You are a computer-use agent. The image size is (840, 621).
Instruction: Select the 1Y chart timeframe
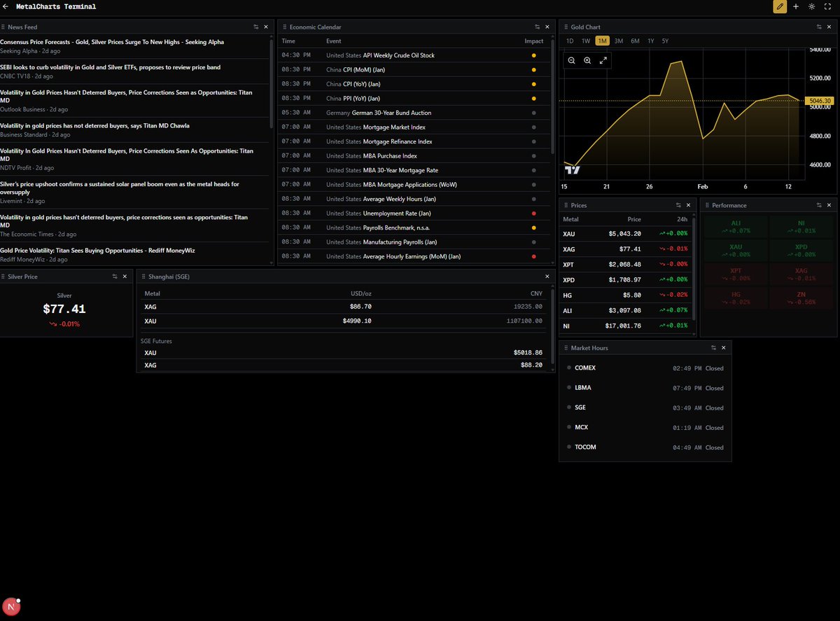650,41
